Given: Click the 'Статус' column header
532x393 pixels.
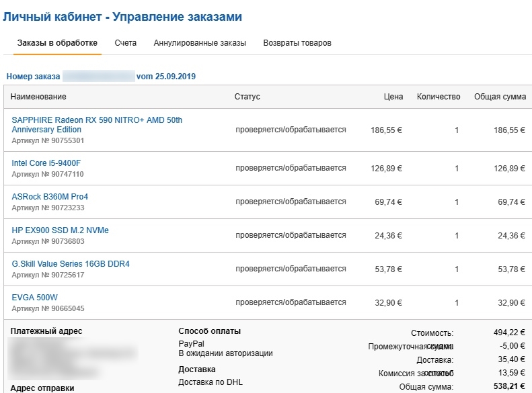Looking at the screenshot, I should pos(247,97).
